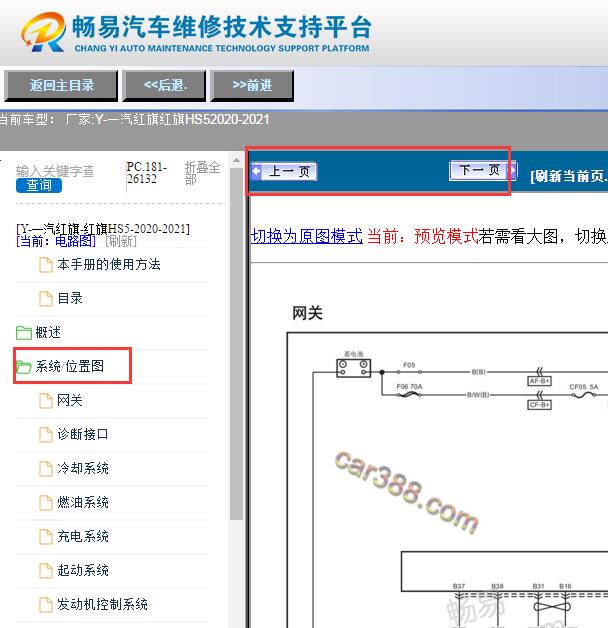
Task: Click the sidebar vertical scrollbar thumb
Action: click(236, 344)
